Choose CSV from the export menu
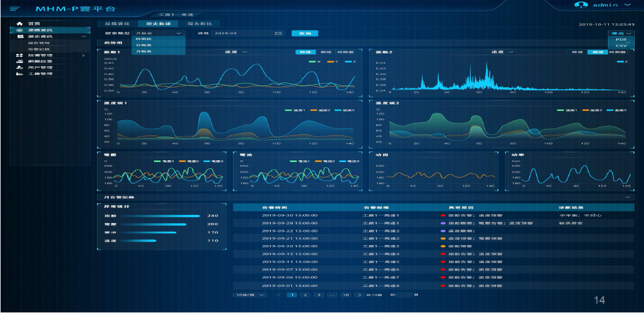This screenshot has width=644, height=313. click(x=621, y=45)
